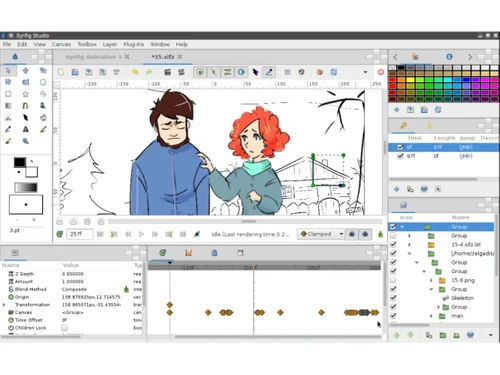Select the Text tool
The width and height of the screenshot is (500, 375).
click(x=26, y=129)
